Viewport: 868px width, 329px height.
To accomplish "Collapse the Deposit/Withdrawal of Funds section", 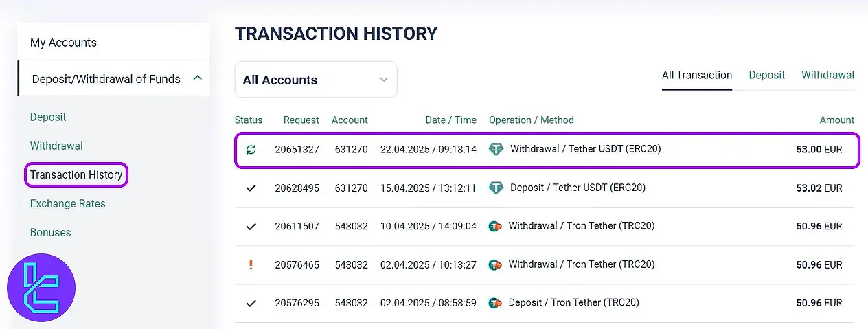I will click(198, 78).
